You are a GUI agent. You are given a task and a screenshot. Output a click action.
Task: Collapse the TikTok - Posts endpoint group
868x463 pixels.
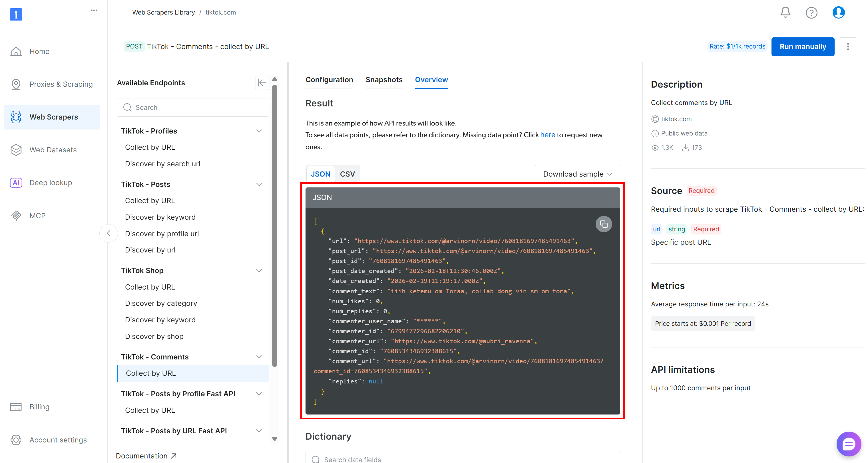pos(259,184)
